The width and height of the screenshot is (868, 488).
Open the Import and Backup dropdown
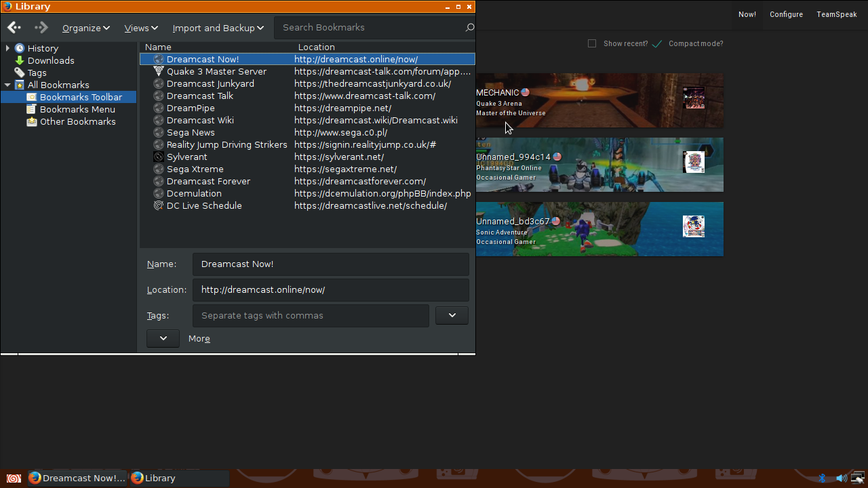click(x=218, y=28)
